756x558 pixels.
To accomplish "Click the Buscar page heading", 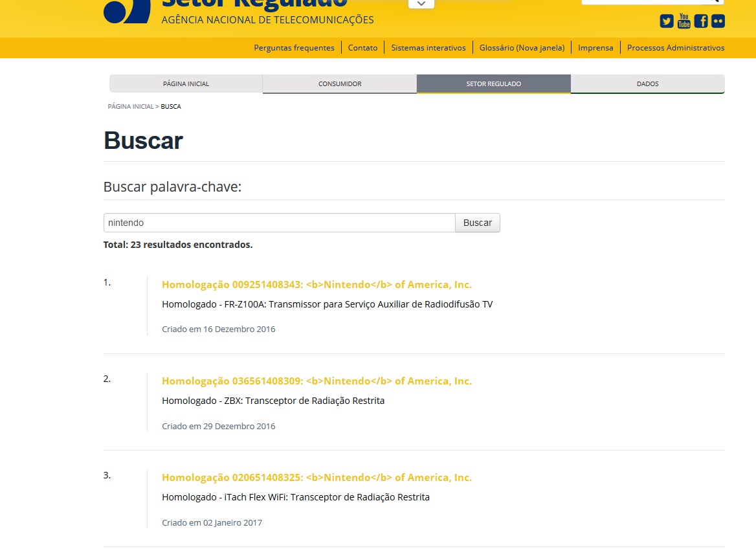I will [x=143, y=141].
